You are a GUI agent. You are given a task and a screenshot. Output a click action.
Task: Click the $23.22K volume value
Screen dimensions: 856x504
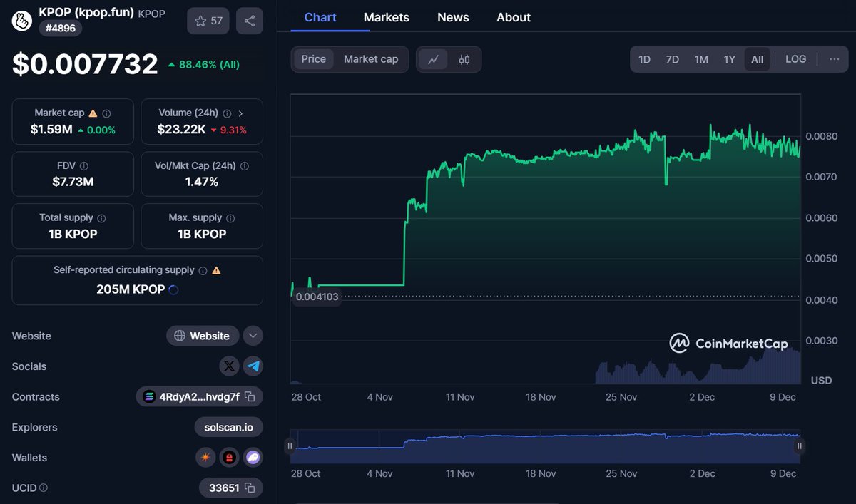pyautogui.click(x=182, y=130)
